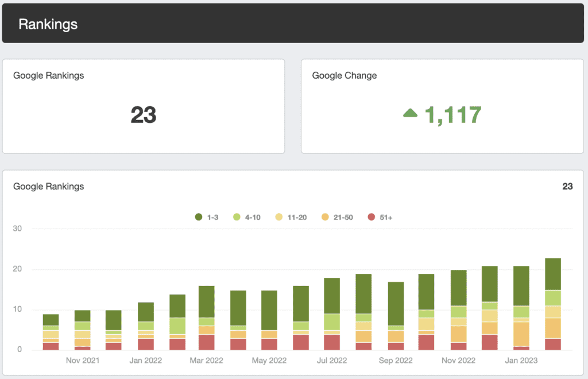Viewport: 588px width, 379px height.
Task: Click the chart total 23 label
Action: pyautogui.click(x=567, y=186)
